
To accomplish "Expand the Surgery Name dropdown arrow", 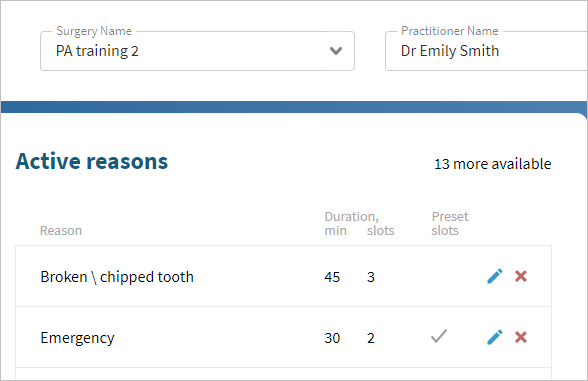I will pos(336,51).
